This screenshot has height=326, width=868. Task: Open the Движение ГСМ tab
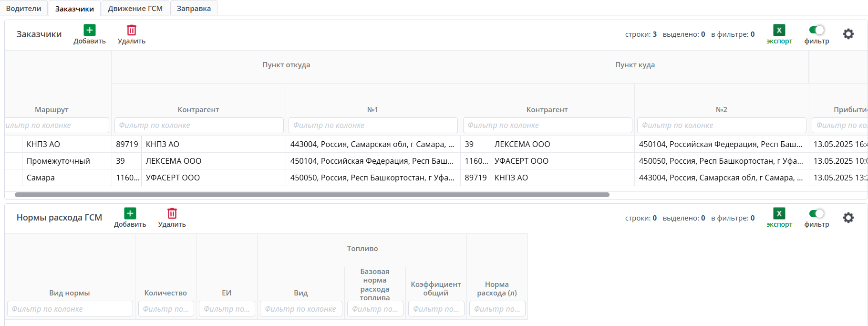135,9
